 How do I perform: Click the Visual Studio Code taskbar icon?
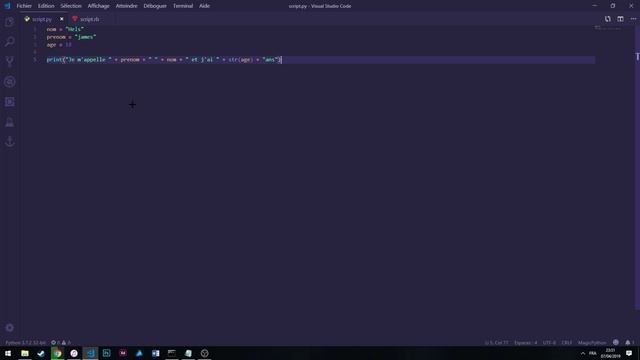click(x=90, y=353)
